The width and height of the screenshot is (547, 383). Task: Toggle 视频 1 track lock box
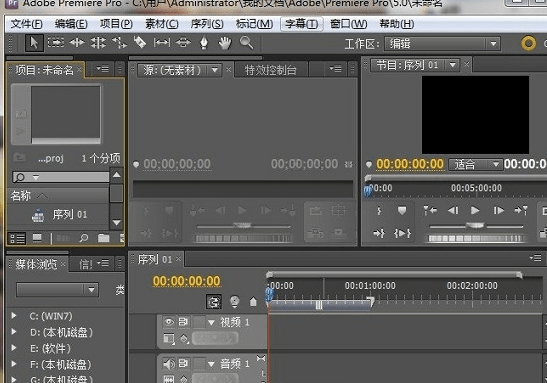pos(199,322)
